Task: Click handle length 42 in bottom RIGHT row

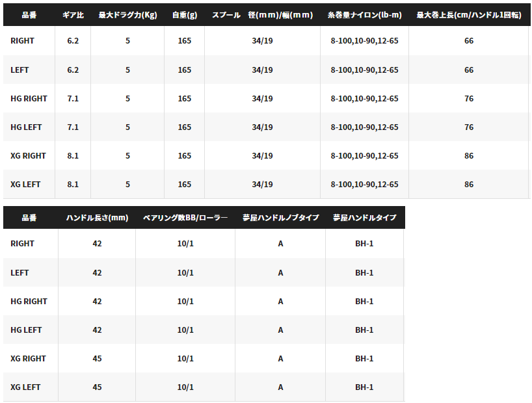Action: [97, 244]
